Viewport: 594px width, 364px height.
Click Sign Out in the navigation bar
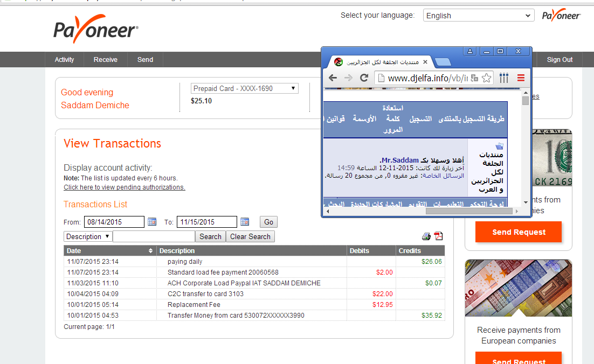tap(560, 60)
